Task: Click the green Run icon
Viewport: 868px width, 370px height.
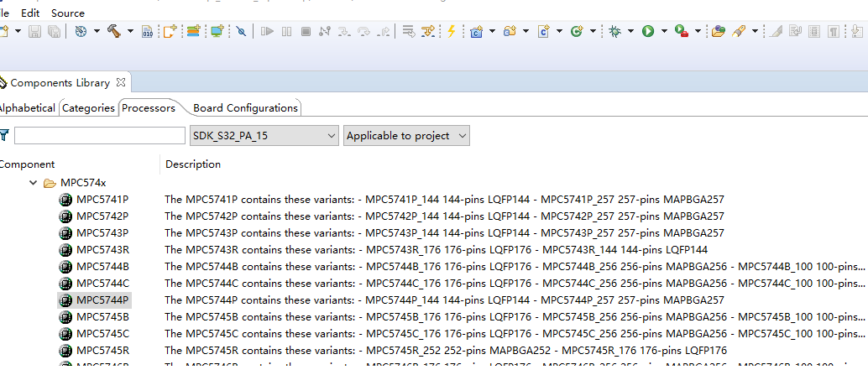Action: (x=648, y=32)
